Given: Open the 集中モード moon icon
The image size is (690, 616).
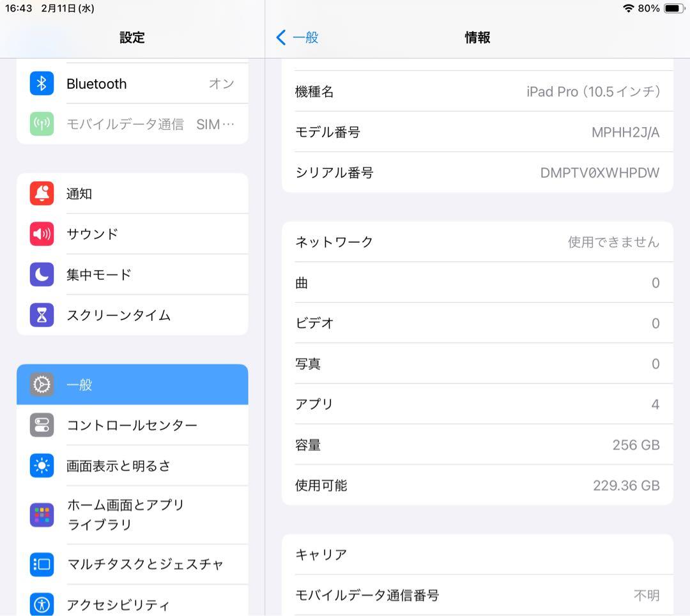Looking at the screenshot, I should tap(41, 274).
